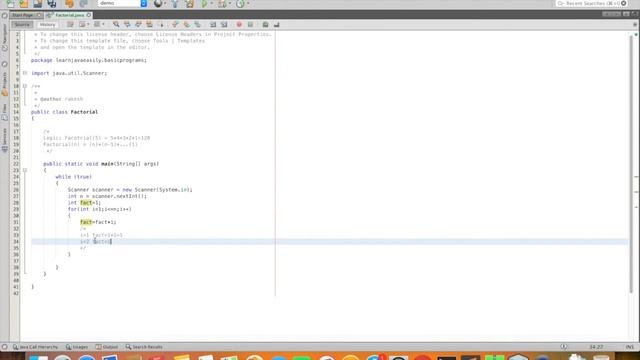
Task: Build project using the hammer icon
Action: click(x=175, y=4)
